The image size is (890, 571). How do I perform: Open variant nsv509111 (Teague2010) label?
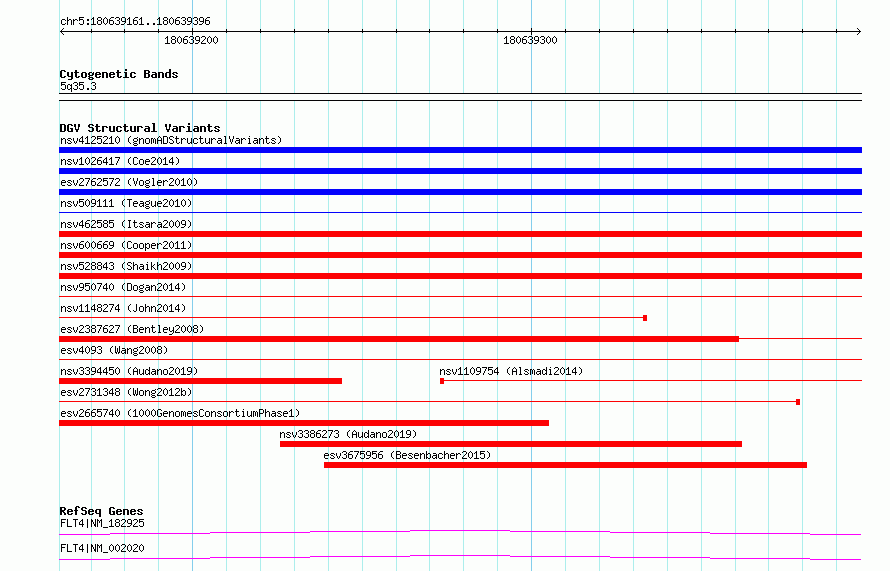tap(126, 203)
